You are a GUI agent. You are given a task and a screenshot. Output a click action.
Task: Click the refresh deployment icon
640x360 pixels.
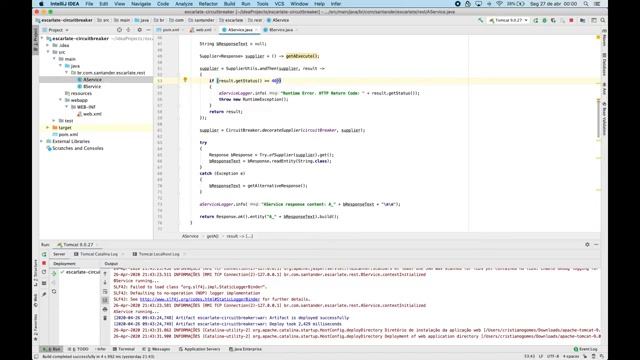coord(54,291)
